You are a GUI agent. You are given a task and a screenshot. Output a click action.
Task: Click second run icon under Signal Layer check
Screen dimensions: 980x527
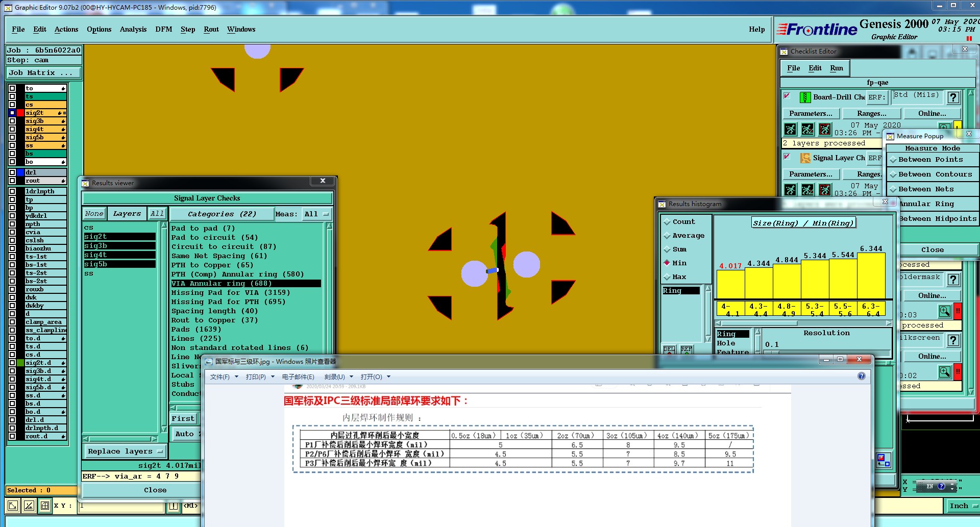pyautogui.click(x=807, y=190)
